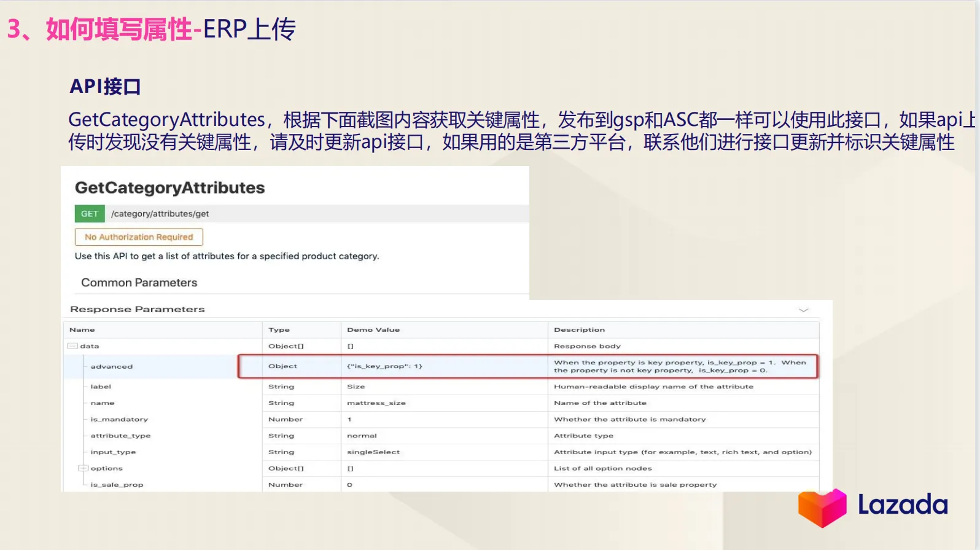Click the /category/attributes/get endpoint path
980x550 pixels.
click(160, 214)
